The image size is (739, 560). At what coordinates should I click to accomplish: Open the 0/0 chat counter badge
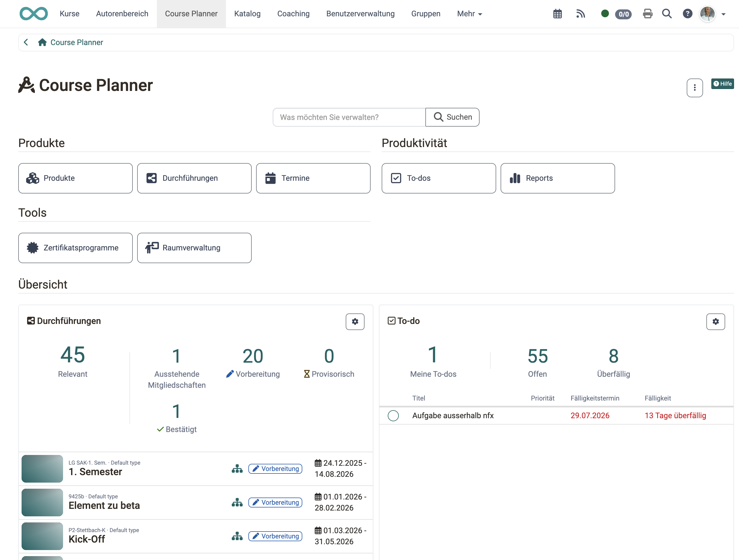tap(623, 14)
